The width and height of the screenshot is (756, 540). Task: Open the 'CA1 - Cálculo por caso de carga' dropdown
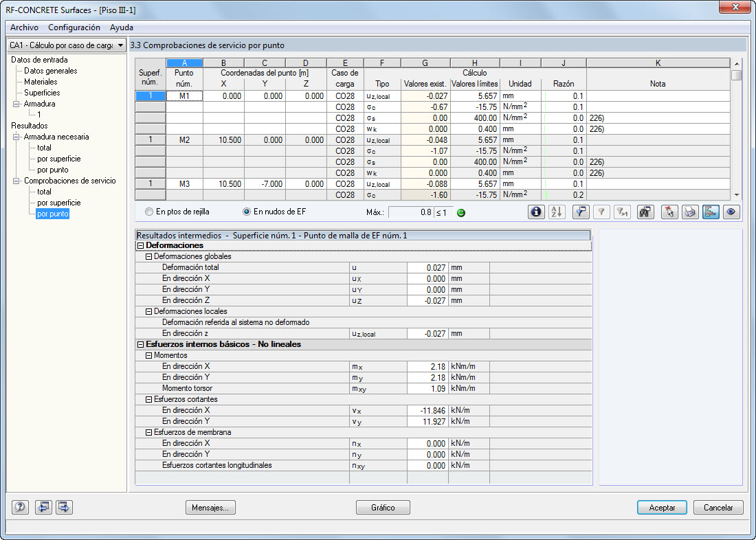67,45
